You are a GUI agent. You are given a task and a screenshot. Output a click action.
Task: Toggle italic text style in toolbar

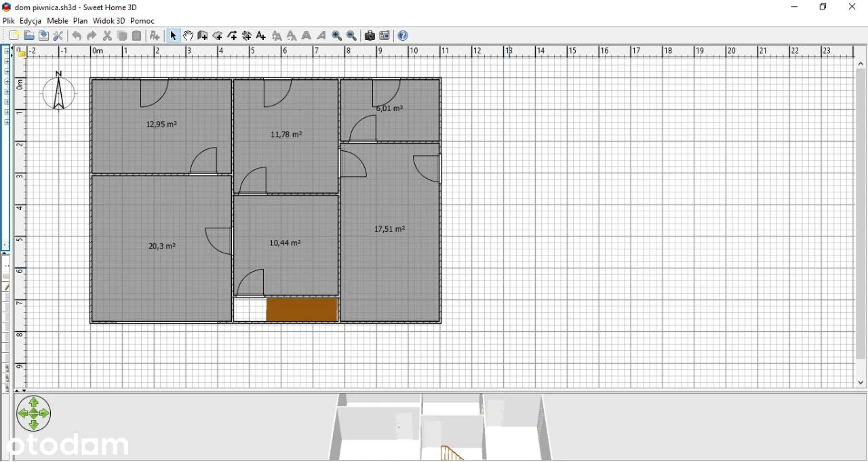pyautogui.click(x=321, y=36)
